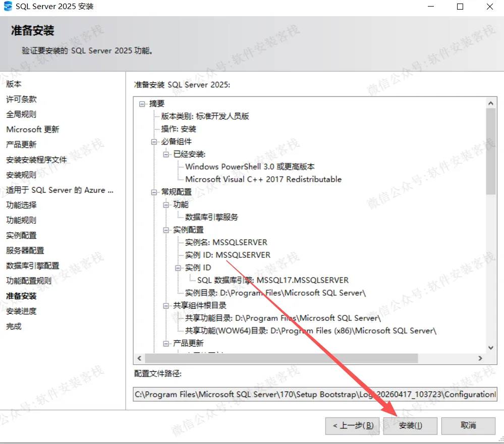Select SQL 数据库引擎: MSSQL17.MSSQLSERVER row
504x444 pixels.
point(273,281)
